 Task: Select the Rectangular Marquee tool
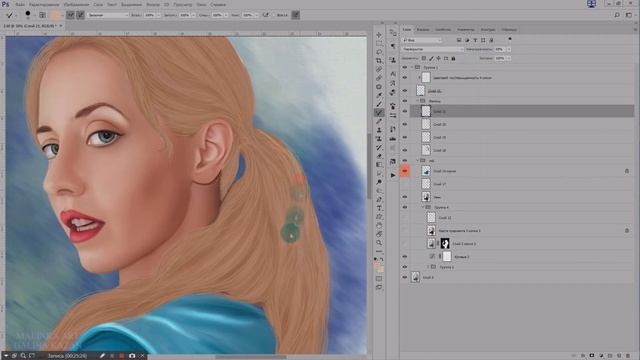click(379, 43)
